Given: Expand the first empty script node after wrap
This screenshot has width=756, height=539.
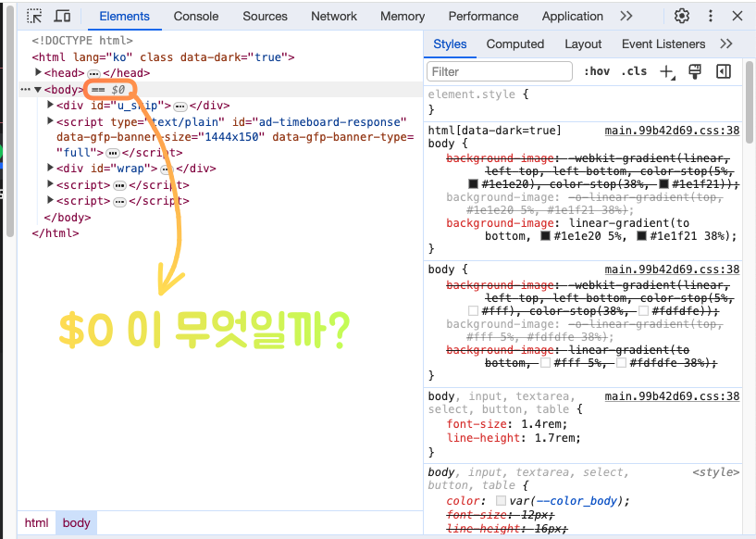Looking at the screenshot, I should pyautogui.click(x=50, y=184).
